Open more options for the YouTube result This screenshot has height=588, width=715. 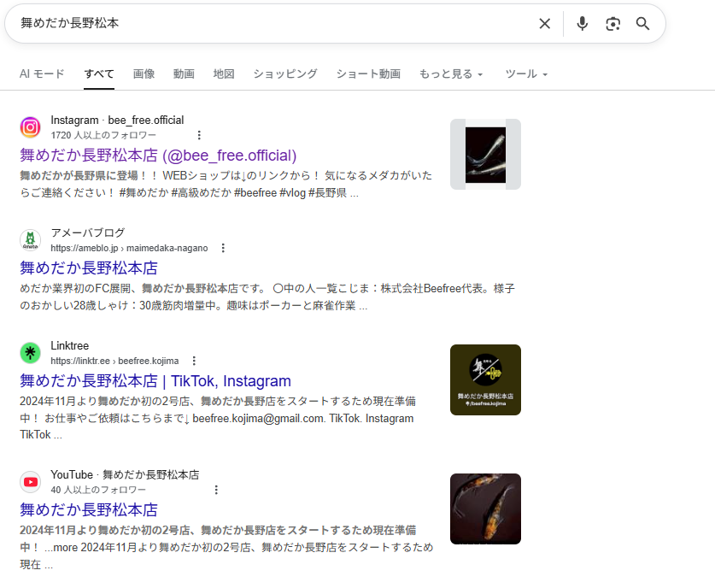(x=216, y=490)
